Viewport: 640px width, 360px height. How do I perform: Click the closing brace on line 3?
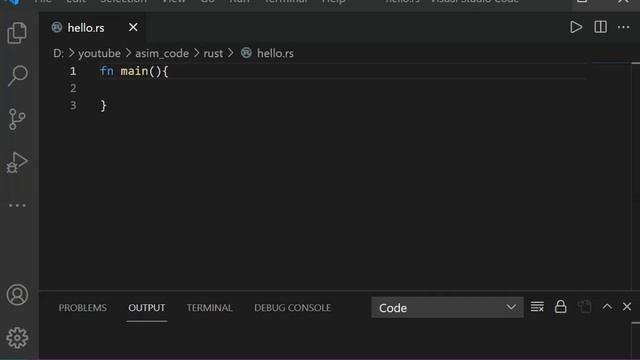click(103, 106)
